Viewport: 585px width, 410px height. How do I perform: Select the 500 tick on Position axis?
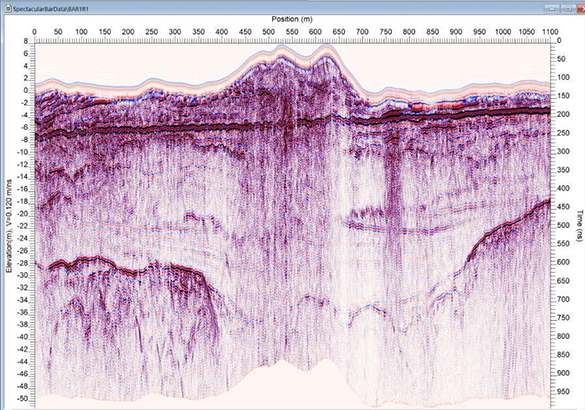coord(268,32)
